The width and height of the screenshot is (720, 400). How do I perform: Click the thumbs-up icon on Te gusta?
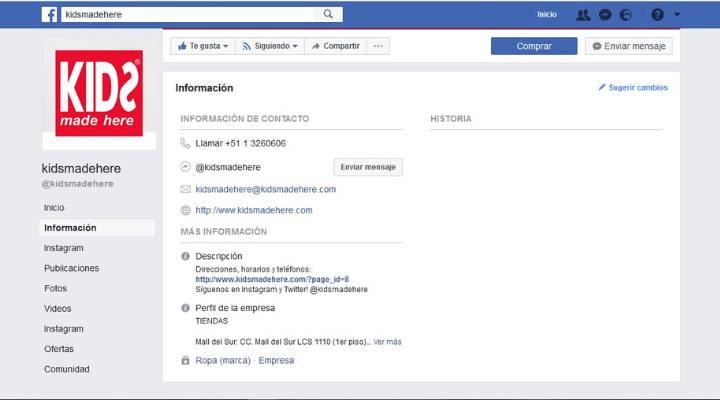tap(182, 46)
